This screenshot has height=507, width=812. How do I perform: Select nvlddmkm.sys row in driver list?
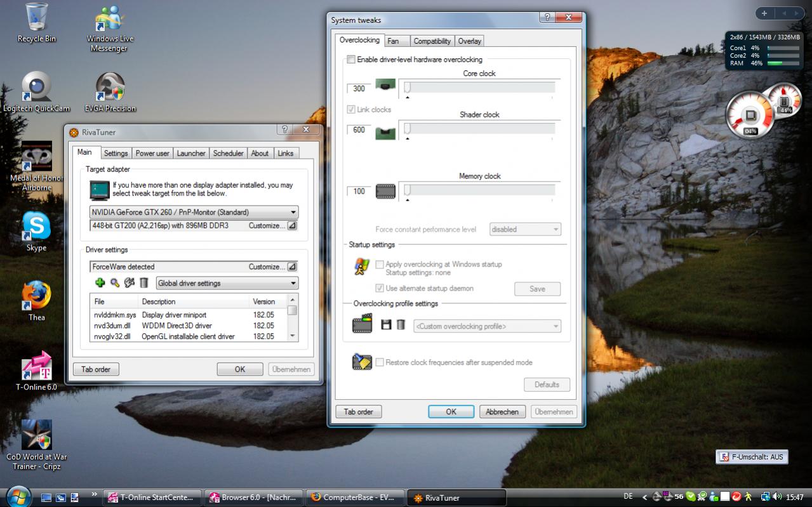189,315
